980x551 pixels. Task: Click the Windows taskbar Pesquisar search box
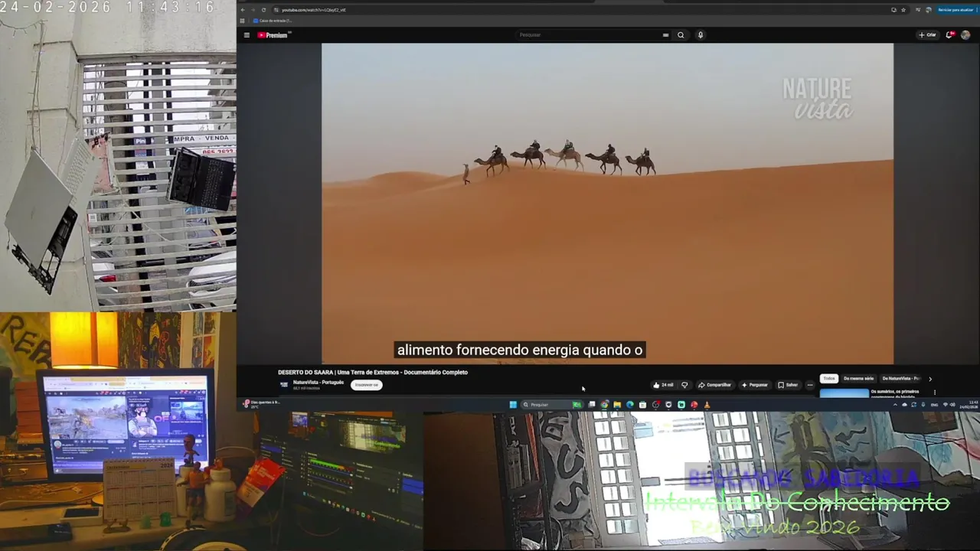point(551,405)
